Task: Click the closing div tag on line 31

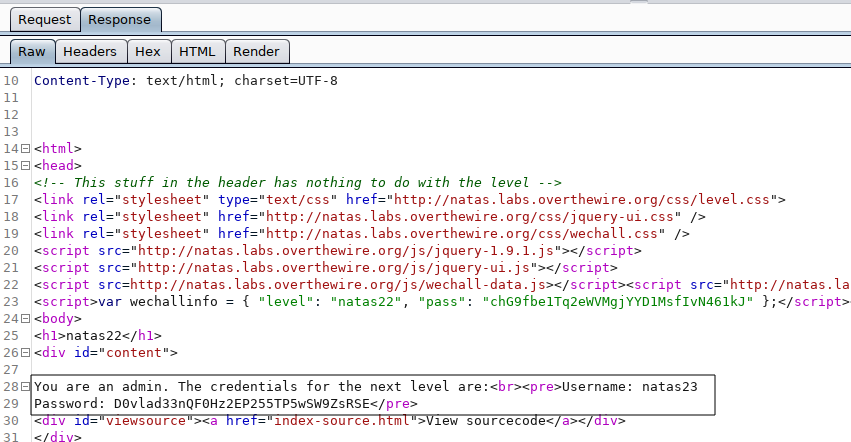Action: tap(58, 437)
